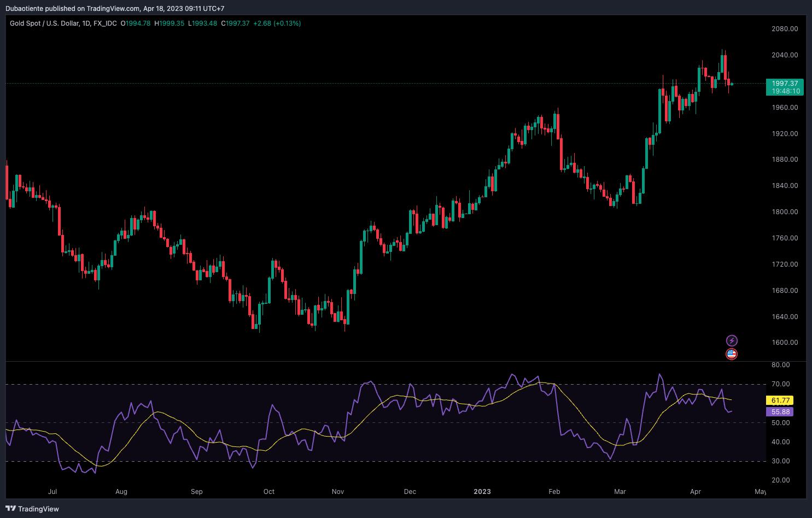Click the 2040.00 price scale label

coord(785,55)
